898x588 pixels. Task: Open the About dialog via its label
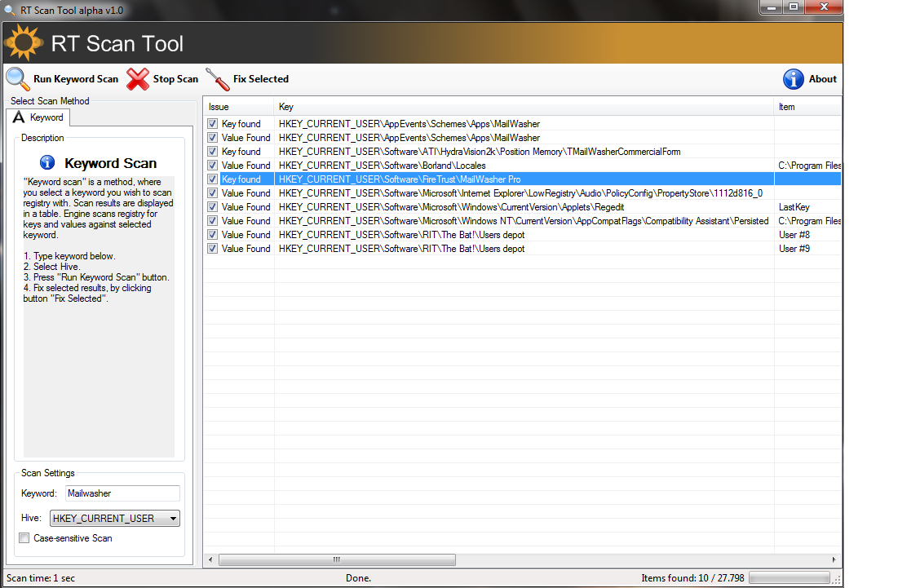pyautogui.click(x=822, y=79)
